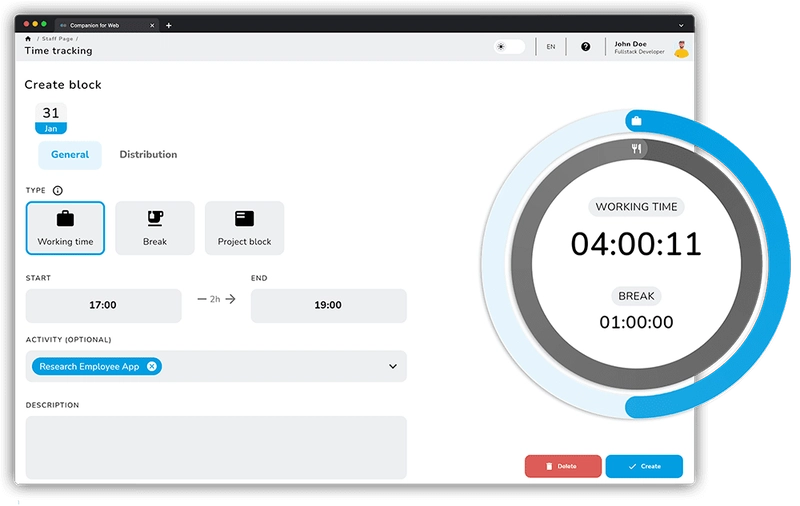The width and height of the screenshot is (800, 506).
Task: Click the Staff Page breadcrumb link
Action: (57, 39)
